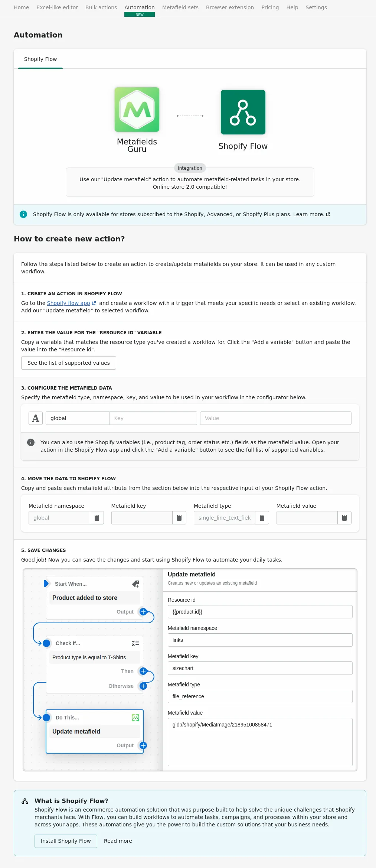Open the Help menu item
376x868 pixels.
pyautogui.click(x=292, y=7)
